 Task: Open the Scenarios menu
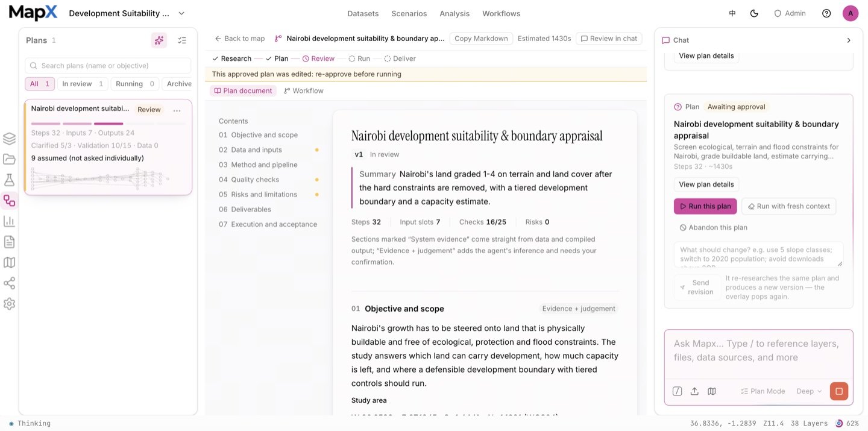click(409, 13)
